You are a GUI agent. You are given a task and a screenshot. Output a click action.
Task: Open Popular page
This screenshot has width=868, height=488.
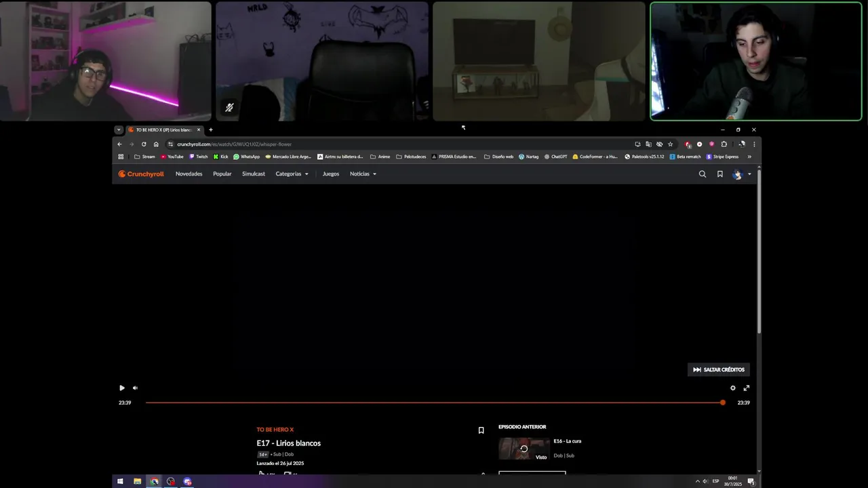pos(222,174)
